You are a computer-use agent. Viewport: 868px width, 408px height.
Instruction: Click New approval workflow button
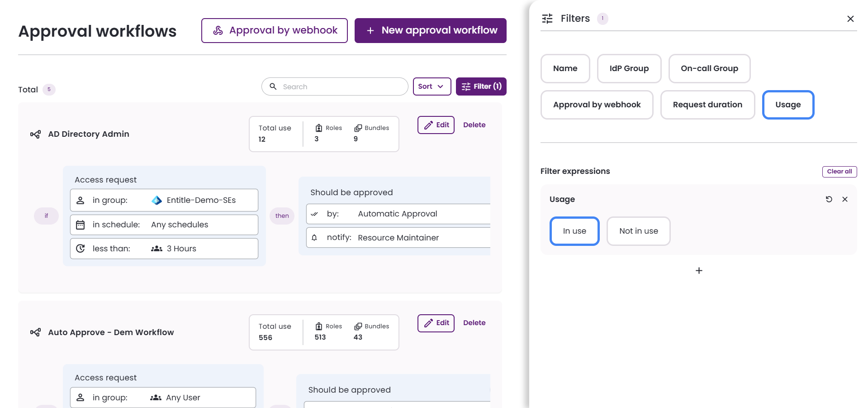coord(430,30)
